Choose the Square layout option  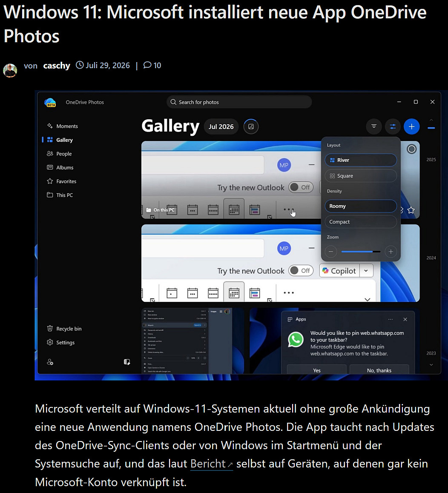(361, 176)
